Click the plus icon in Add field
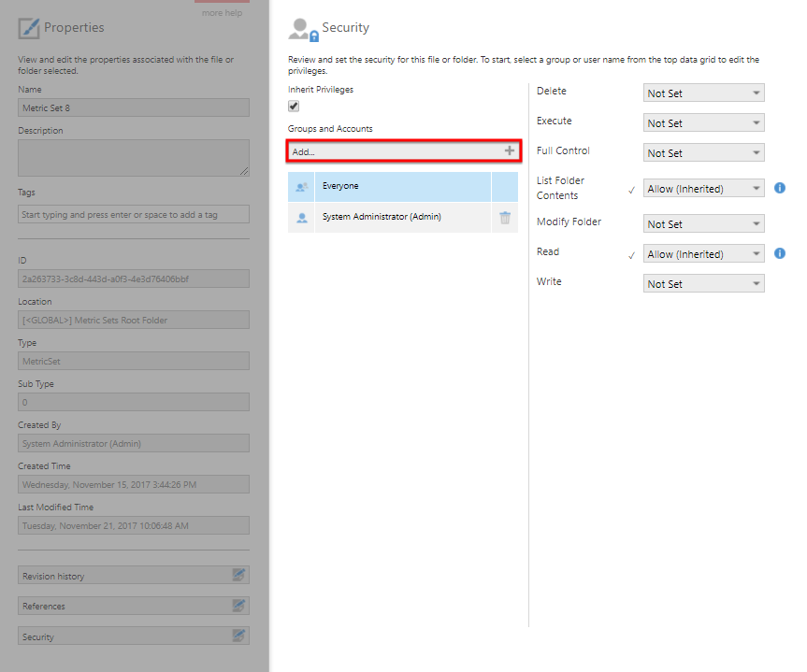 point(509,150)
